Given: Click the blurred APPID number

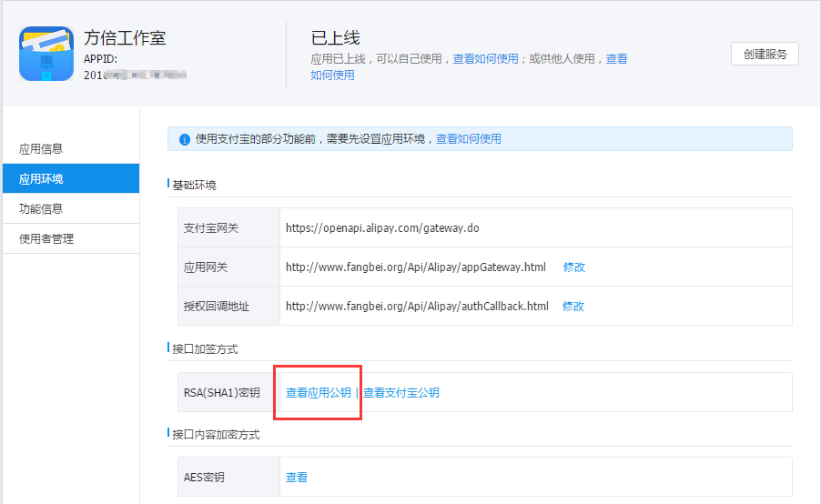Looking at the screenshot, I should point(135,75).
